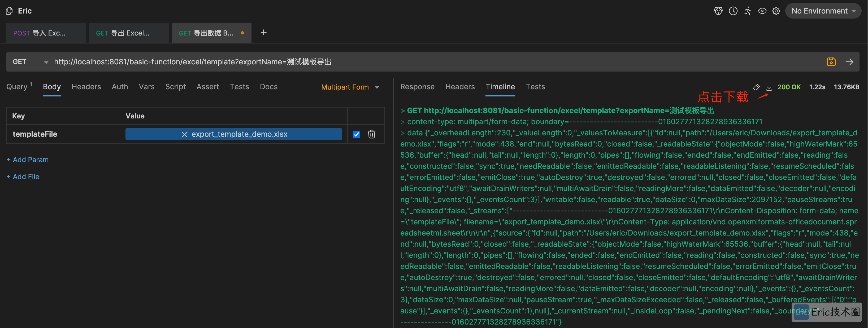Click the collection icon beside Eric
868x328 pixels.
tap(10, 11)
